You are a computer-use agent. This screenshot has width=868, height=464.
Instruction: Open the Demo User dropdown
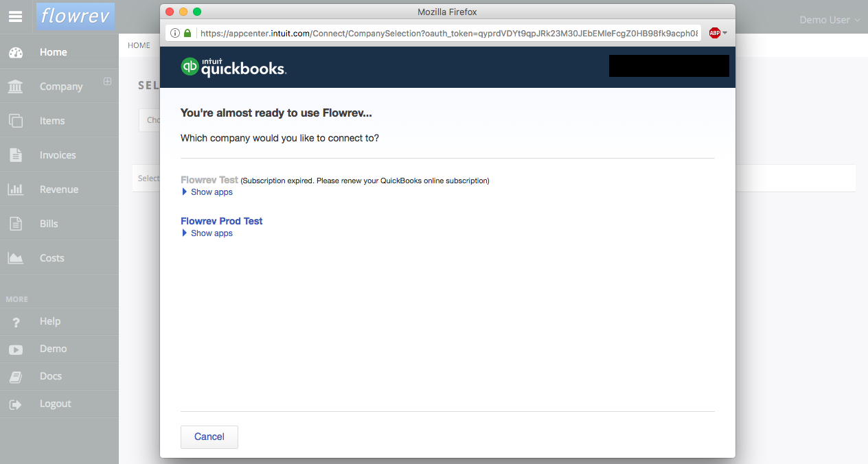(830, 20)
